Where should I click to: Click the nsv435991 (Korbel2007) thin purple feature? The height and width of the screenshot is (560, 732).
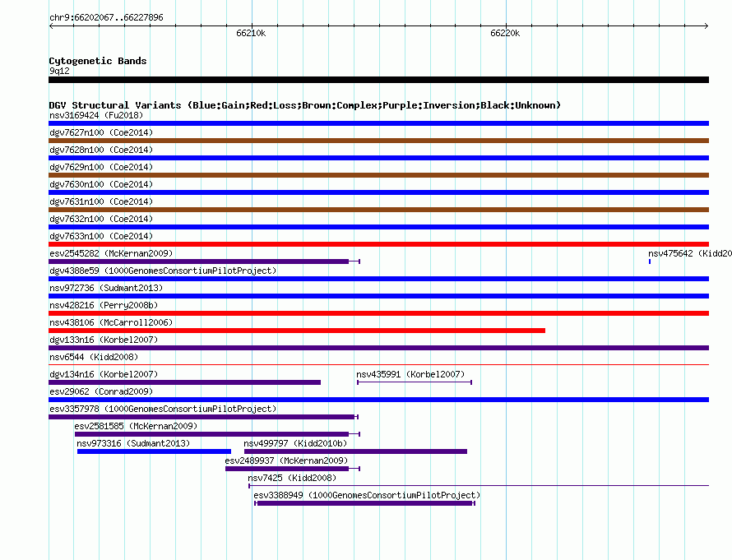click(415, 382)
